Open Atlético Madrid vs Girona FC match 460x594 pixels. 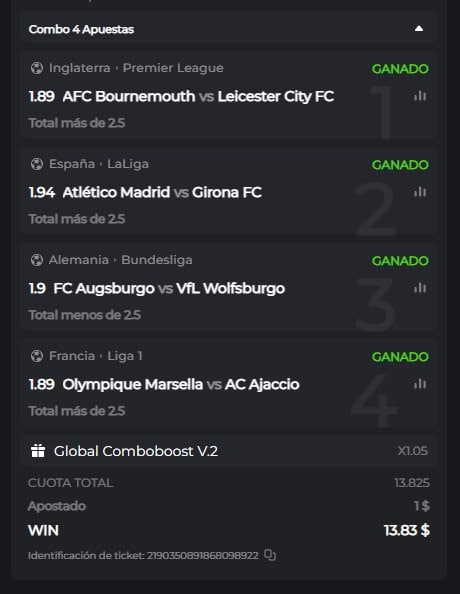(162, 192)
